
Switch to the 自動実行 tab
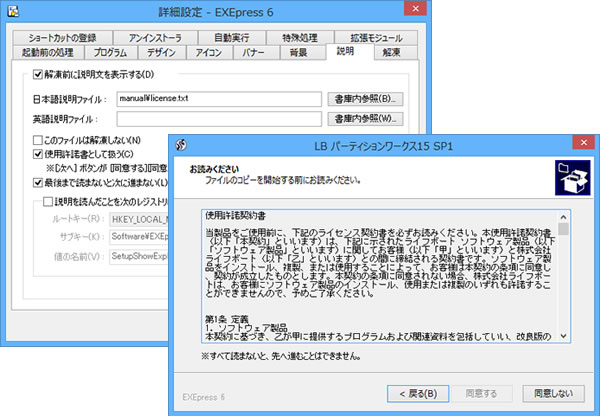(x=232, y=38)
